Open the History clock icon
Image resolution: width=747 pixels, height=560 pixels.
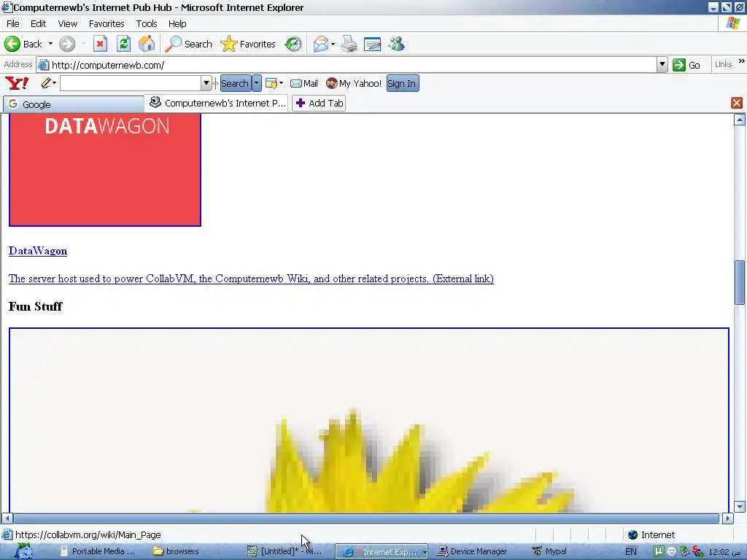[293, 44]
